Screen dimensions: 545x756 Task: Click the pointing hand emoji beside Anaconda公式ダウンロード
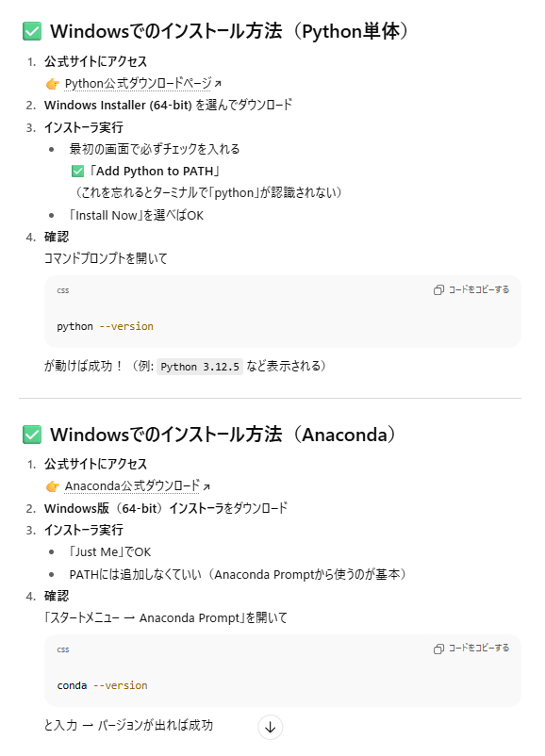point(53,486)
